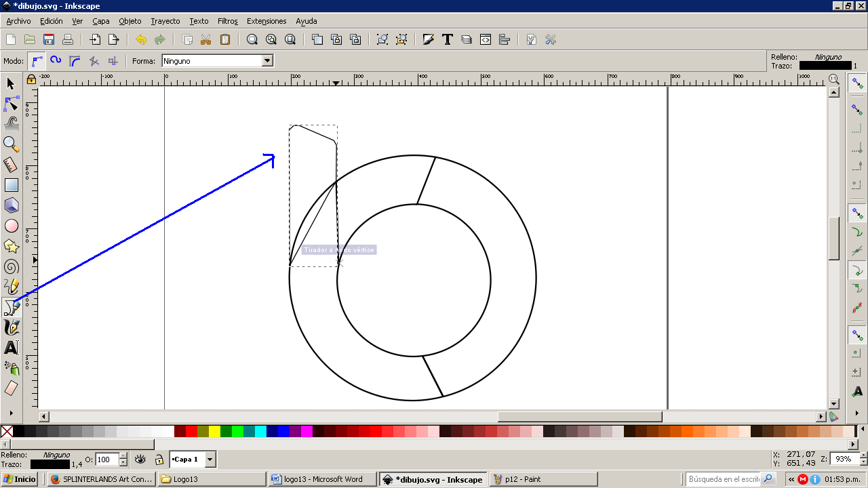
Task: Click the zoom percentage field
Action: tap(842, 459)
